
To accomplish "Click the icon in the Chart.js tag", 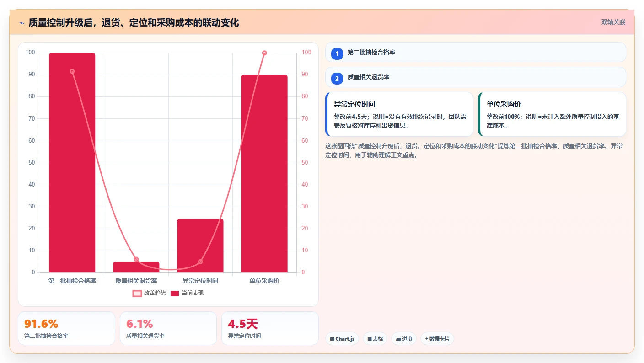I will 332,339.
